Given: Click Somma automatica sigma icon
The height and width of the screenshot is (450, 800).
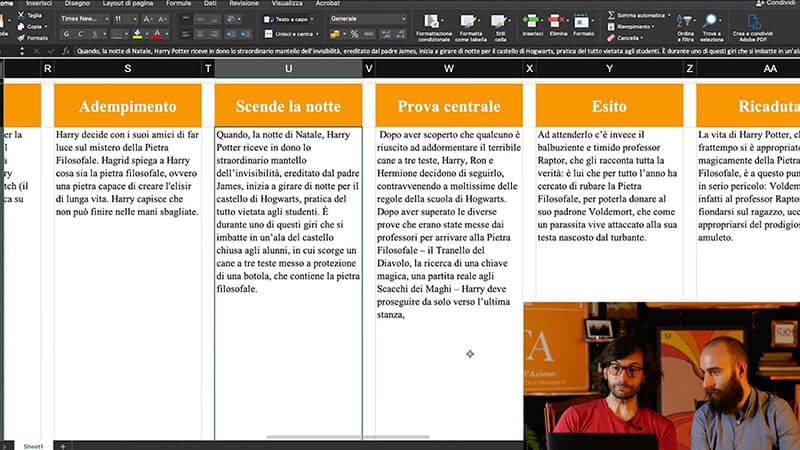Looking at the screenshot, I should click(x=611, y=15).
